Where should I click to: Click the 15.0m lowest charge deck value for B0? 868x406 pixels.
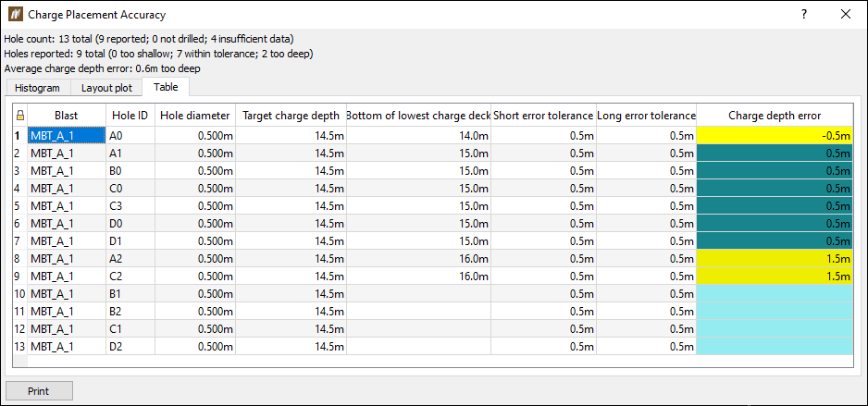click(418, 171)
